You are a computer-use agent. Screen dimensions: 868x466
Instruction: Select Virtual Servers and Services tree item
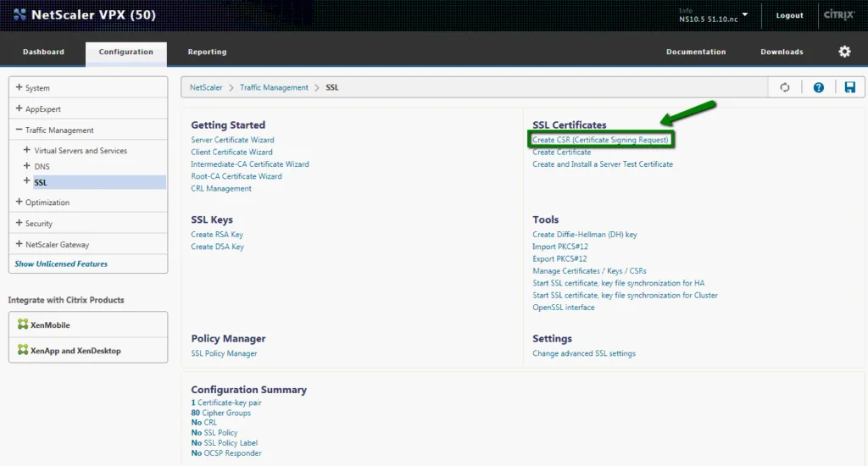81,151
